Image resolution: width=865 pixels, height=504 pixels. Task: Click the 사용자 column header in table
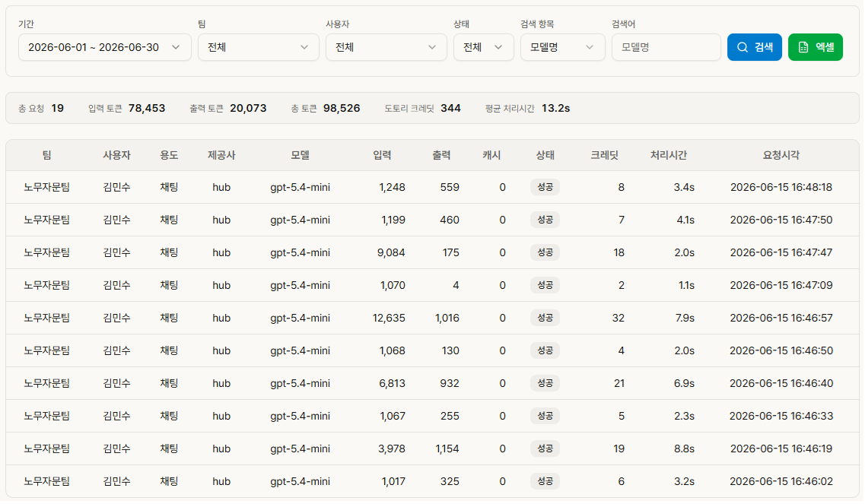pyautogui.click(x=116, y=156)
